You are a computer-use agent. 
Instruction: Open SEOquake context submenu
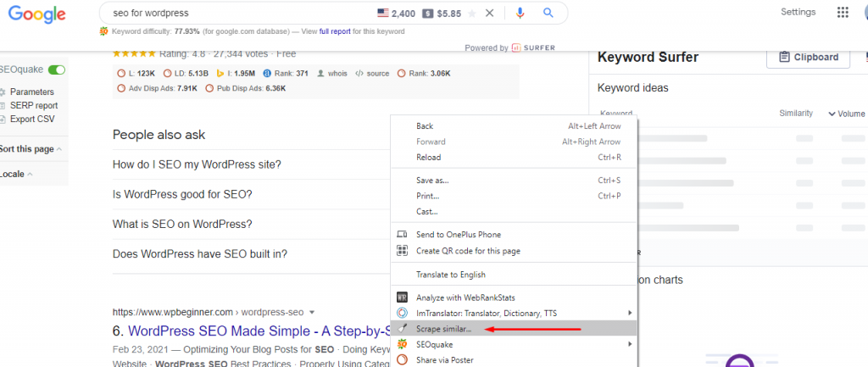[515, 344]
